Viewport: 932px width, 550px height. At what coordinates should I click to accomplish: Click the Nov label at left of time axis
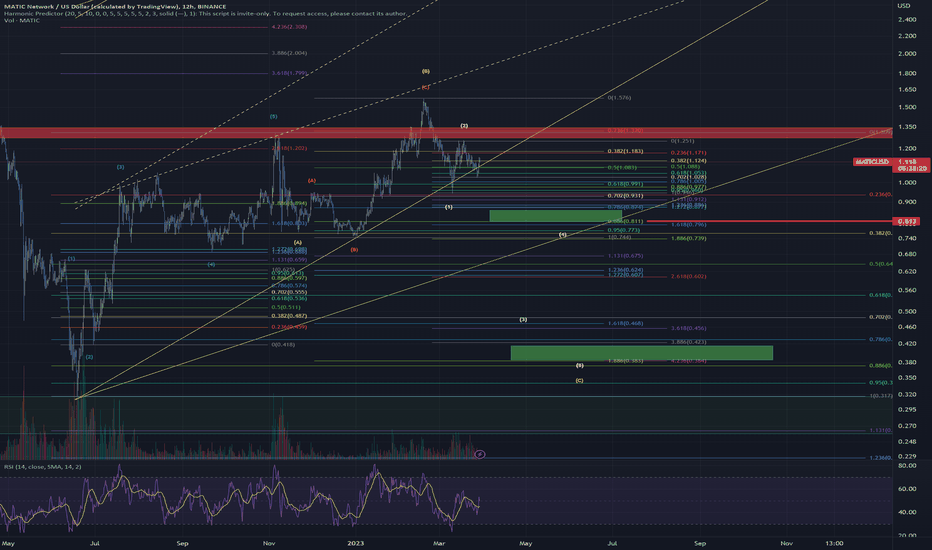click(x=269, y=543)
